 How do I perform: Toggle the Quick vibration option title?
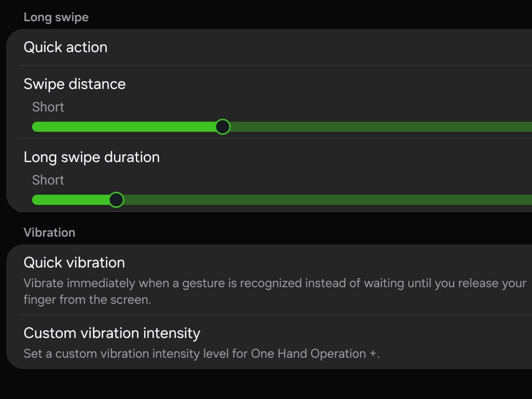click(74, 263)
